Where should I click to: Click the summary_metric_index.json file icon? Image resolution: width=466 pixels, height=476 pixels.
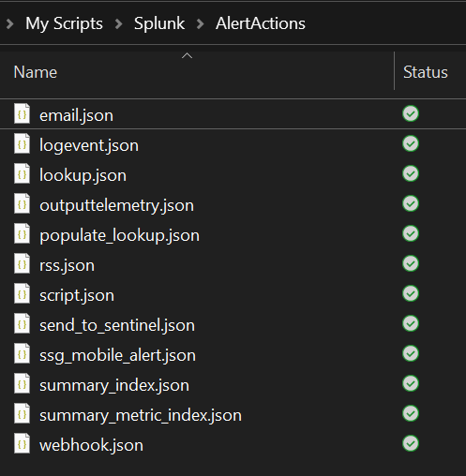(22, 413)
